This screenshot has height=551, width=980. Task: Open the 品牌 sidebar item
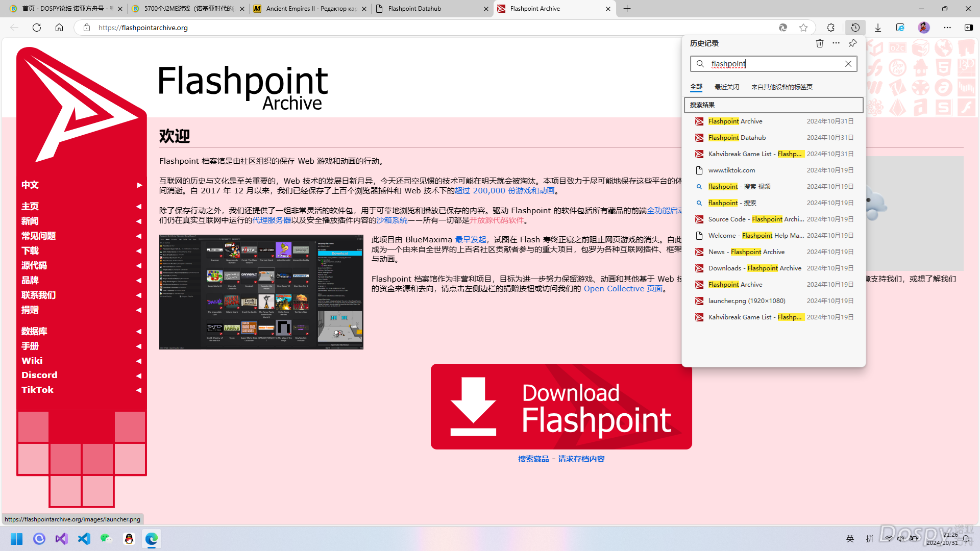point(82,280)
